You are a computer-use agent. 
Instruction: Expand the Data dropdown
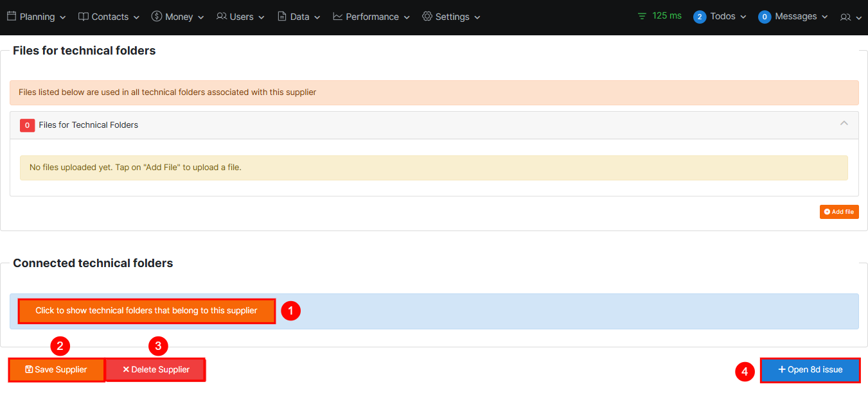[299, 17]
